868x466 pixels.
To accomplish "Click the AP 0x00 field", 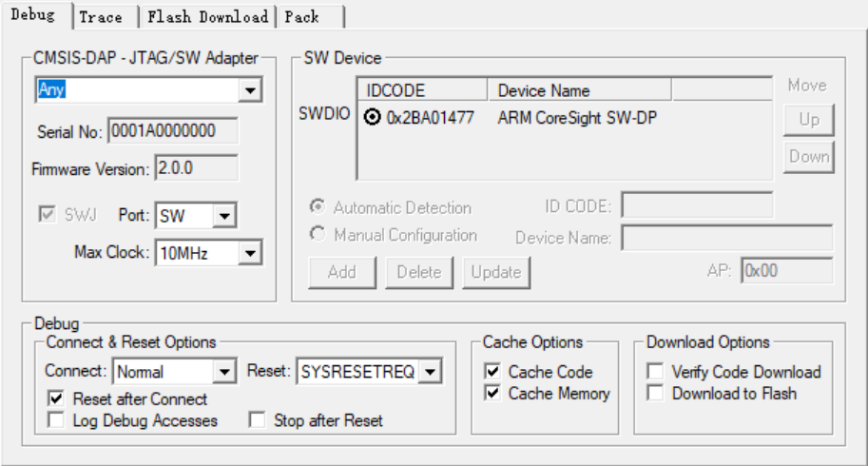I will (x=786, y=271).
